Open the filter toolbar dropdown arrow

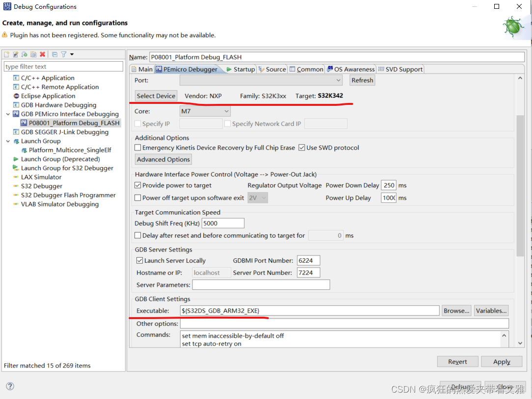point(72,54)
